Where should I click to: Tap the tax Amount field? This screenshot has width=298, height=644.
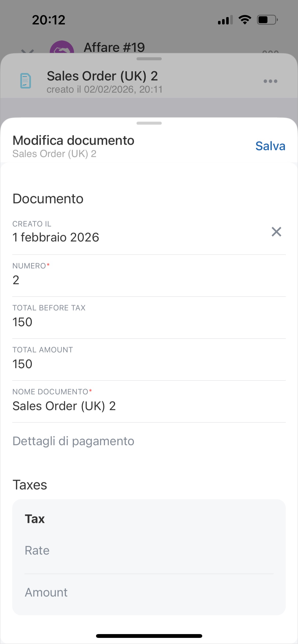pyautogui.click(x=149, y=592)
